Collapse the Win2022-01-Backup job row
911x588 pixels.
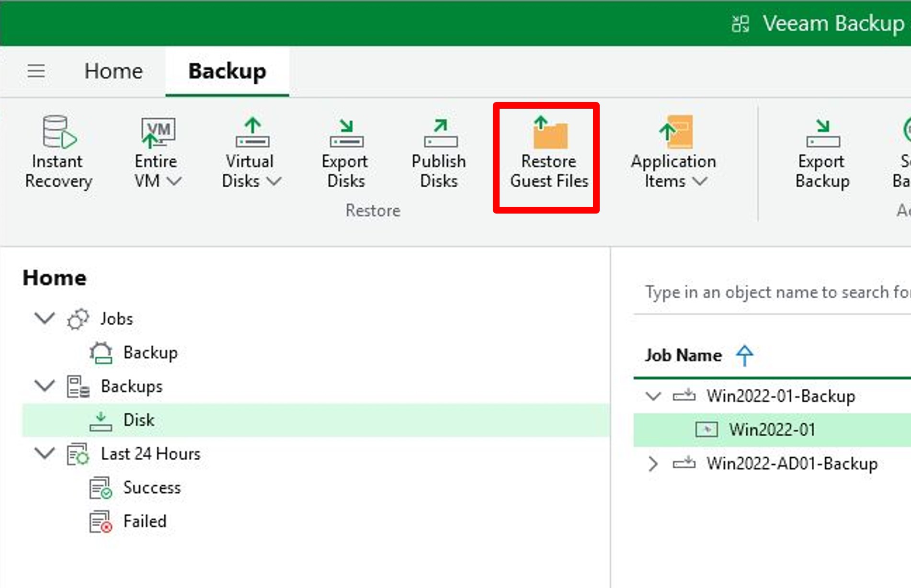tap(653, 396)
